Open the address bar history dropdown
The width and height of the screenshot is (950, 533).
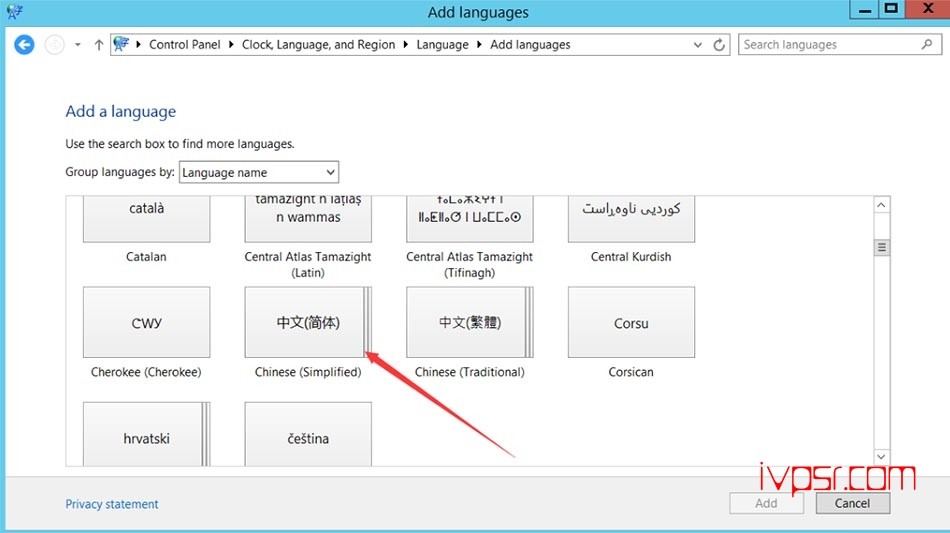(698, 45)
